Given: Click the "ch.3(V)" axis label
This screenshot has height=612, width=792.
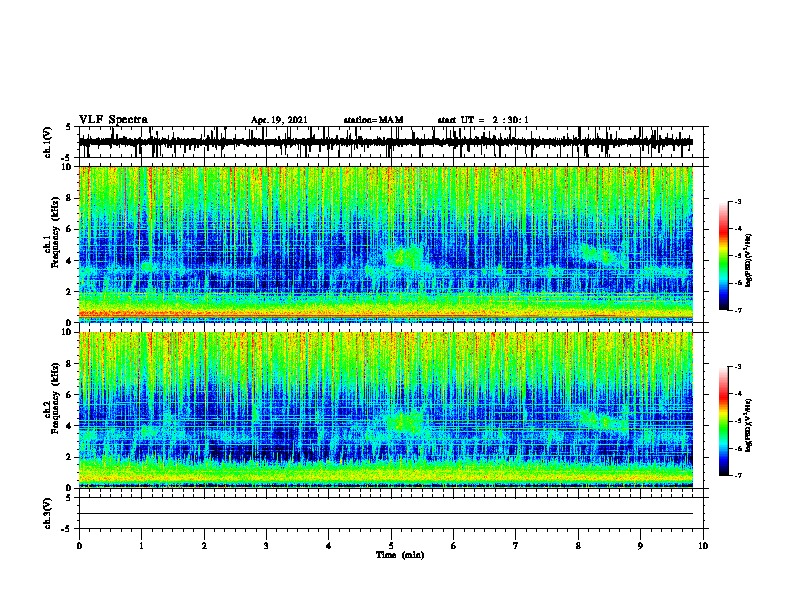Looking at the screenshot, I should (48, 513).
